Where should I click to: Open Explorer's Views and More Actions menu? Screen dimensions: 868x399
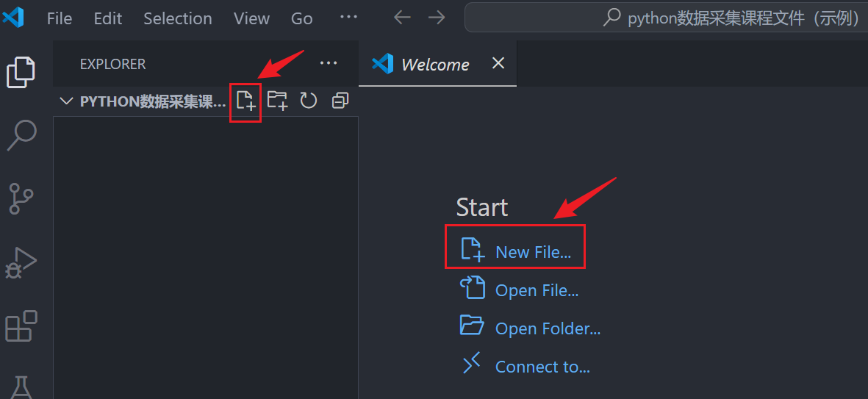pos(329,64)
